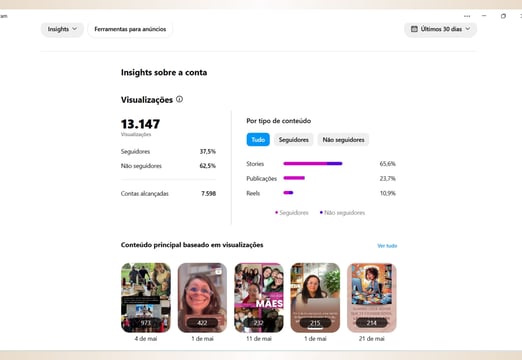Viewport: 522px width, 360px height.
Task: Filter content type by Não seguidores
Action: click(x=343, y=140)
